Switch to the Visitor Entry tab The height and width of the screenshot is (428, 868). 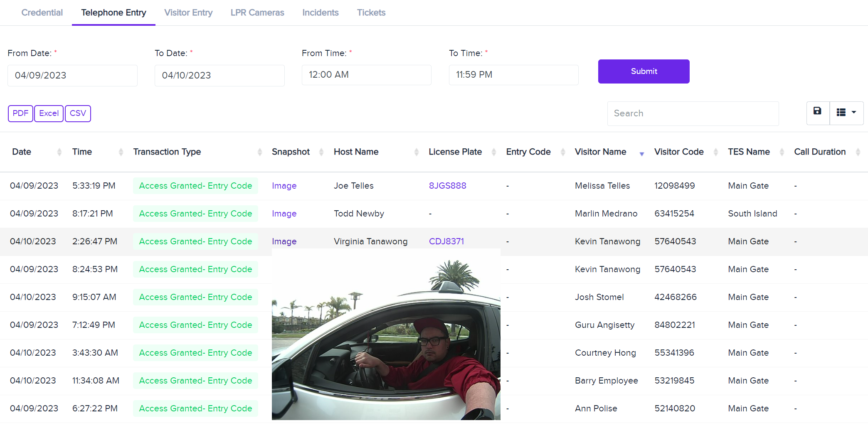tap(188, 13)
